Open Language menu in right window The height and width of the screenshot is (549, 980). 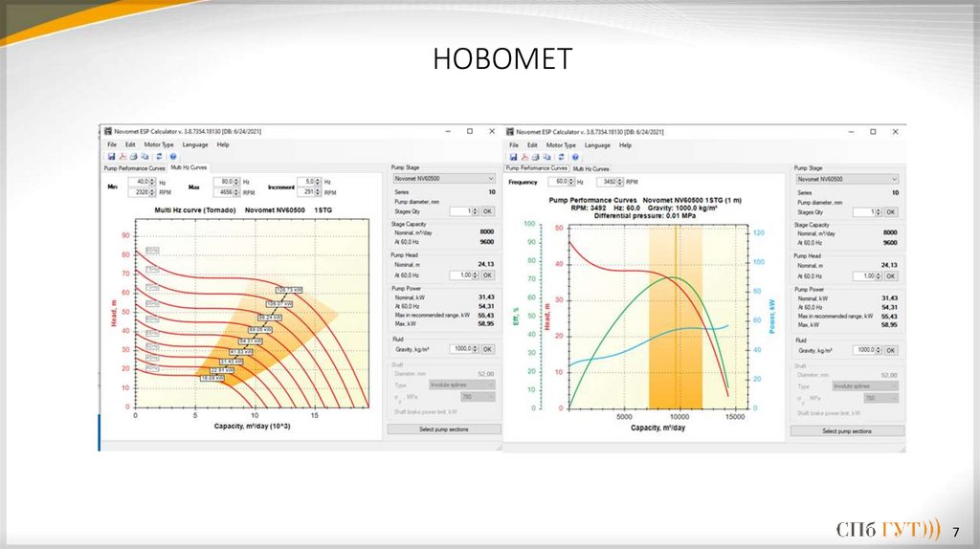(x=597, y=144)
